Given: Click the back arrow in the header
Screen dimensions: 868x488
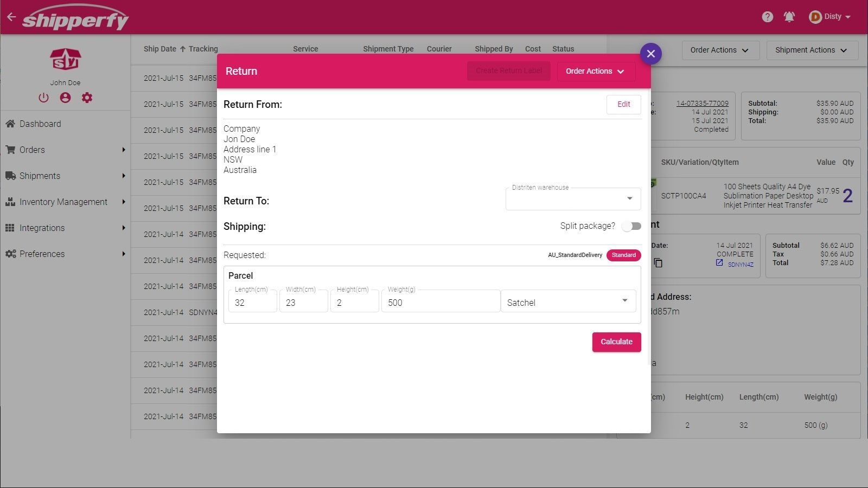Looking at the screenshot, I should pos(11,17).
